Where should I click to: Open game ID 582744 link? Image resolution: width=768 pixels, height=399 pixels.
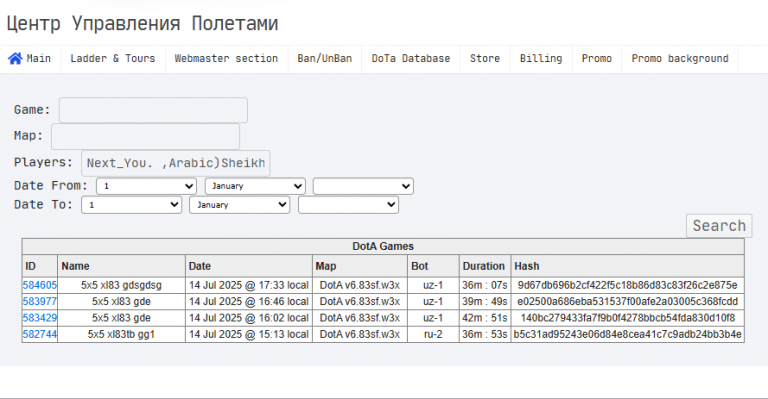point(40,334)
